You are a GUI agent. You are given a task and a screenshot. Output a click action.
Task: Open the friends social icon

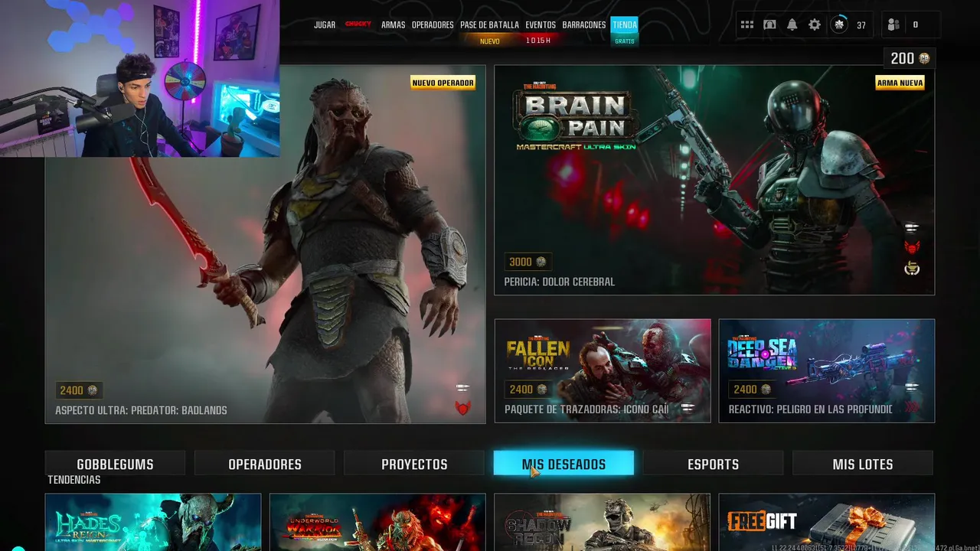click(893, 24)
